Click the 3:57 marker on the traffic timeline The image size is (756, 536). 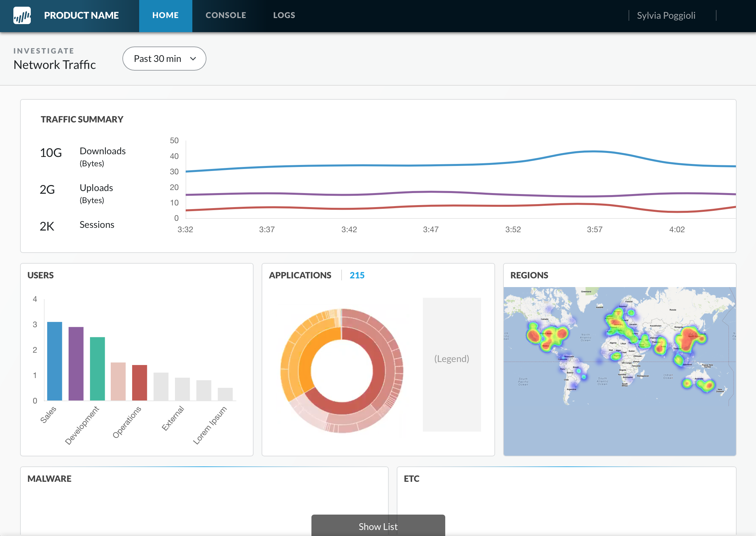(x=594, y=230)
